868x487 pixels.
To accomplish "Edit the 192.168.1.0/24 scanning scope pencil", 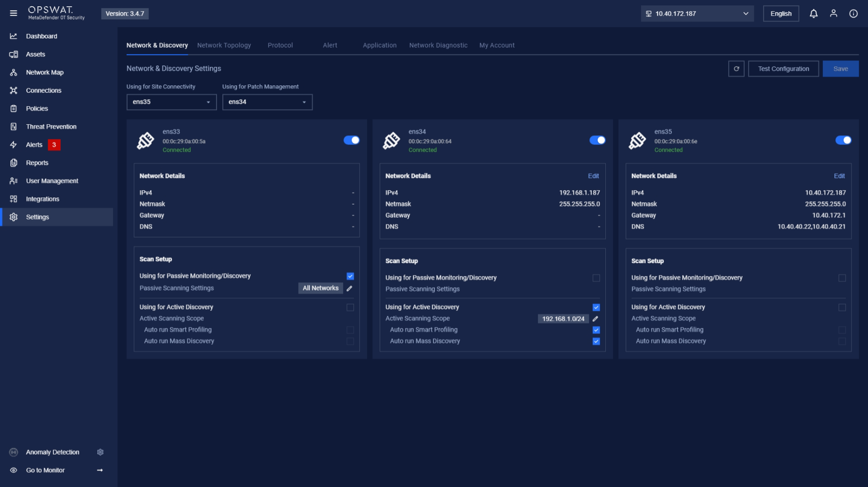I will click(596, 319).
